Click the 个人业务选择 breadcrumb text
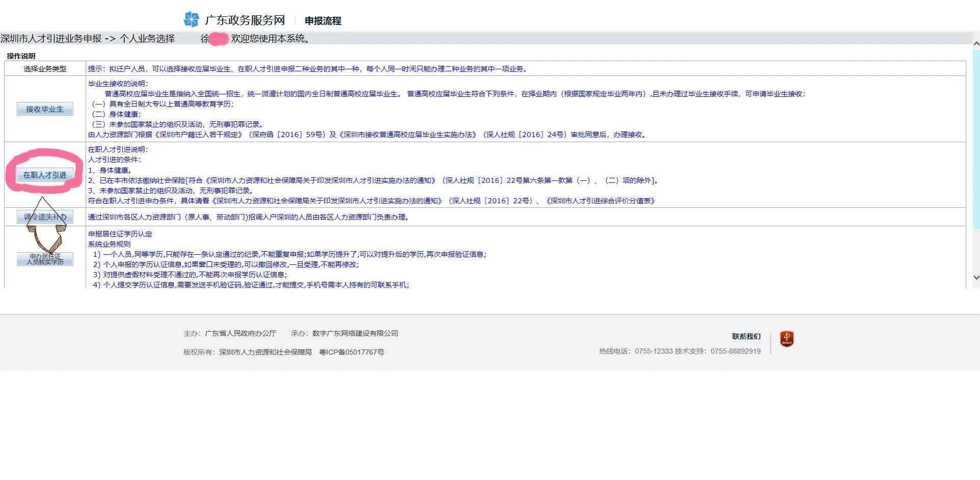This screenshot has height=480, width=980. point(147,39)
